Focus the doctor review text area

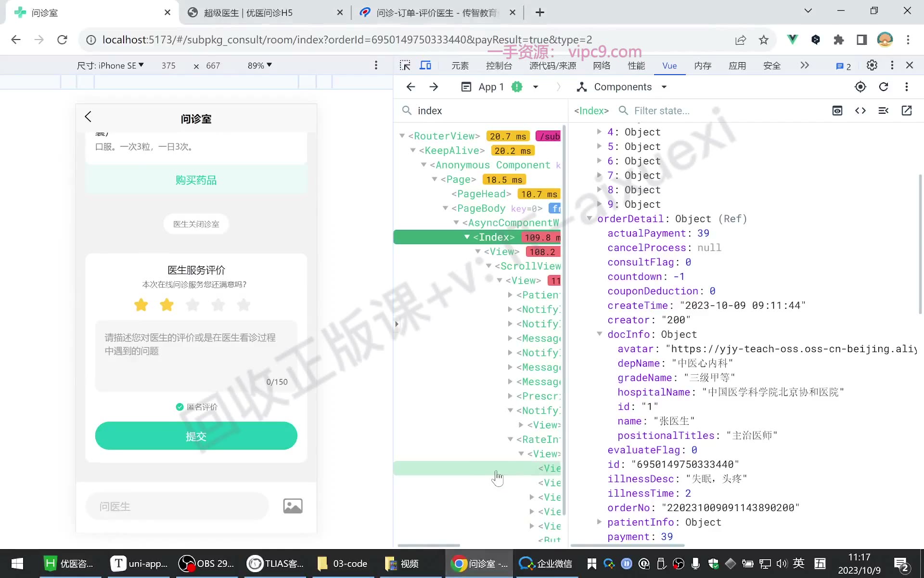(x=196, y=356)
